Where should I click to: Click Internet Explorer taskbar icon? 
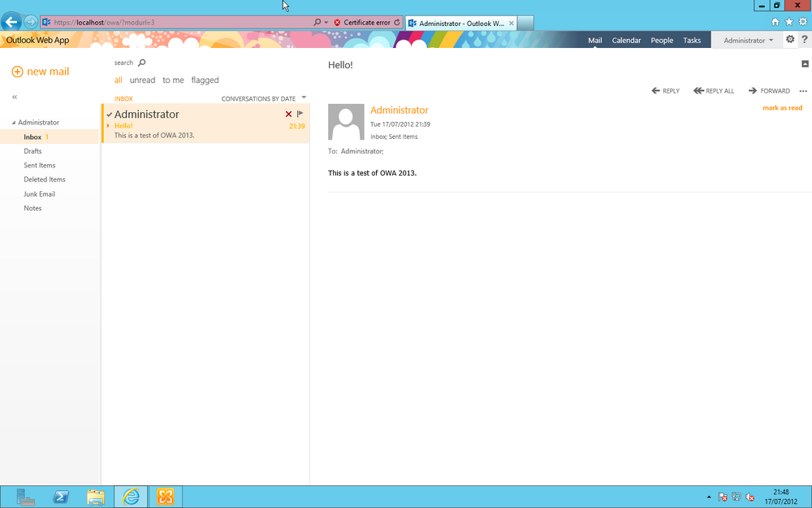131,497
